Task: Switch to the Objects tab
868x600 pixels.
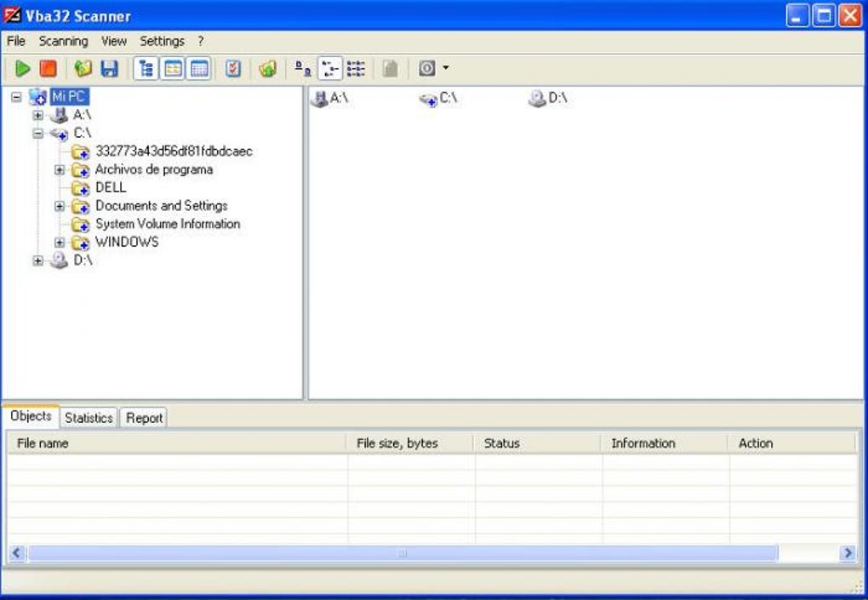Action: tap(31, 416)
